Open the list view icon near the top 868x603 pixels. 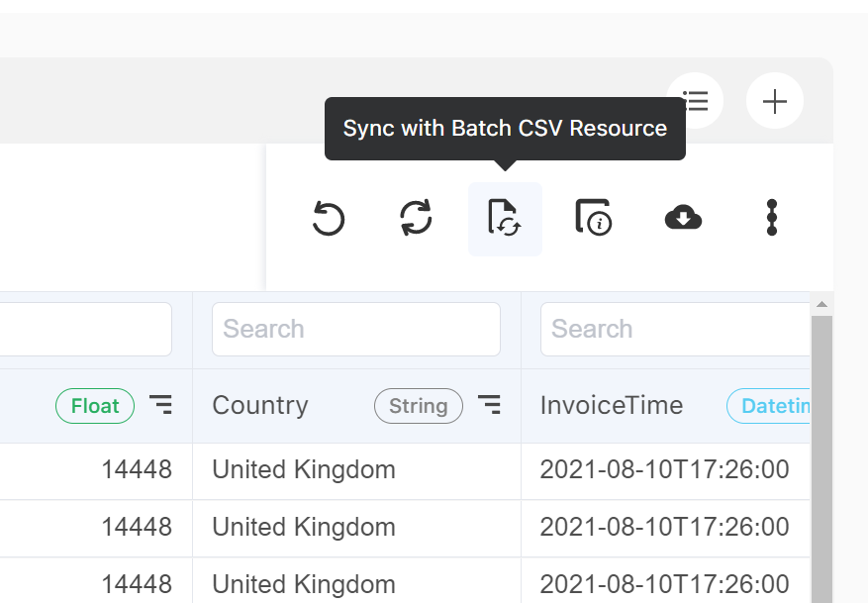click(695, 100)
